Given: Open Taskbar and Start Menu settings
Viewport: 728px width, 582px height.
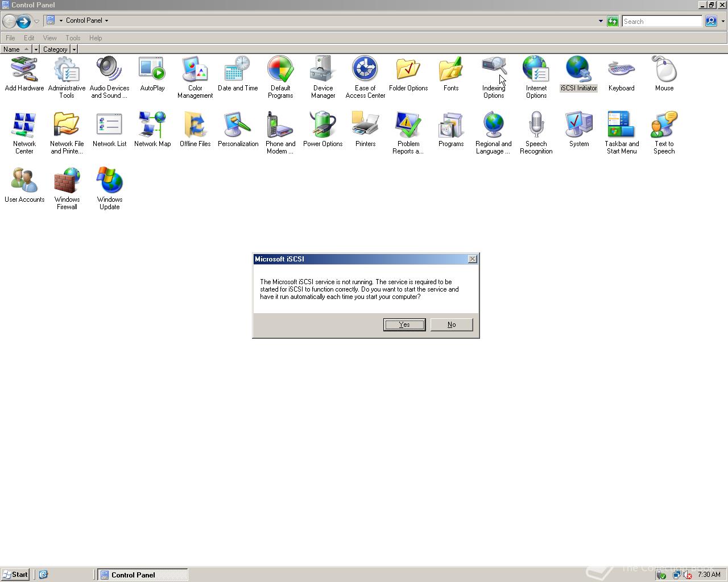Looking at the screenshot, I should coord(622,133).
